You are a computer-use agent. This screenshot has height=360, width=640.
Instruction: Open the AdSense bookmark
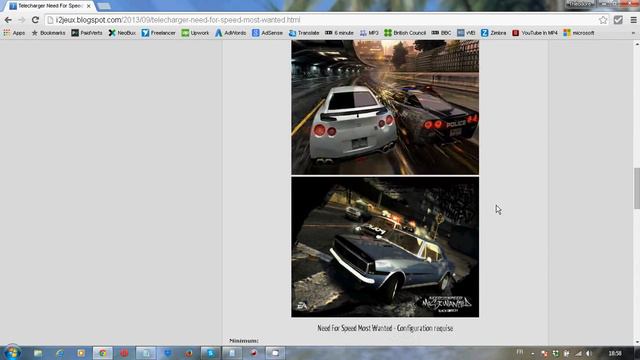267,33
